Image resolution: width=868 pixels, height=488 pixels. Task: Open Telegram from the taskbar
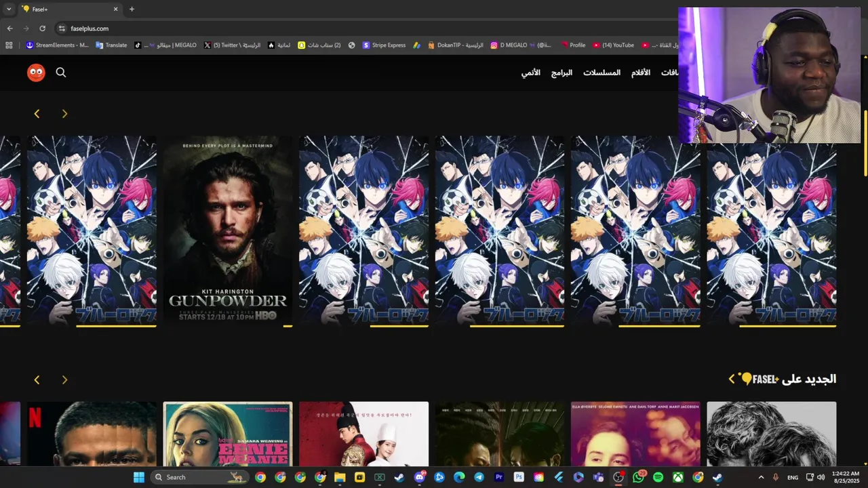point(479,477)
